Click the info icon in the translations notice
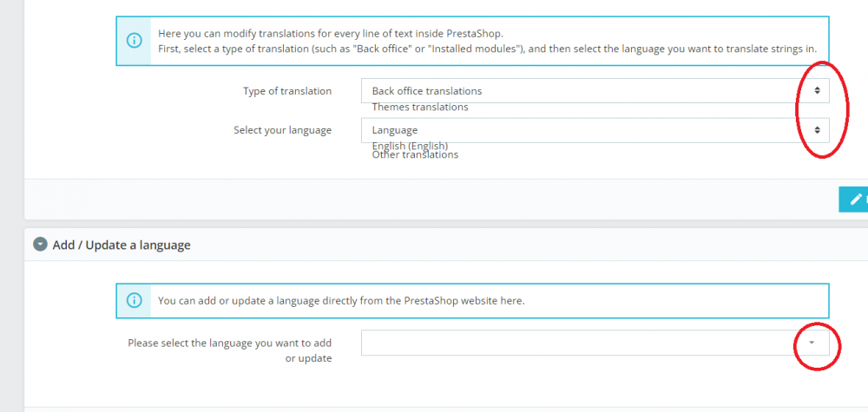This screenshot has height=412, width=868. (x=134, y=40)
